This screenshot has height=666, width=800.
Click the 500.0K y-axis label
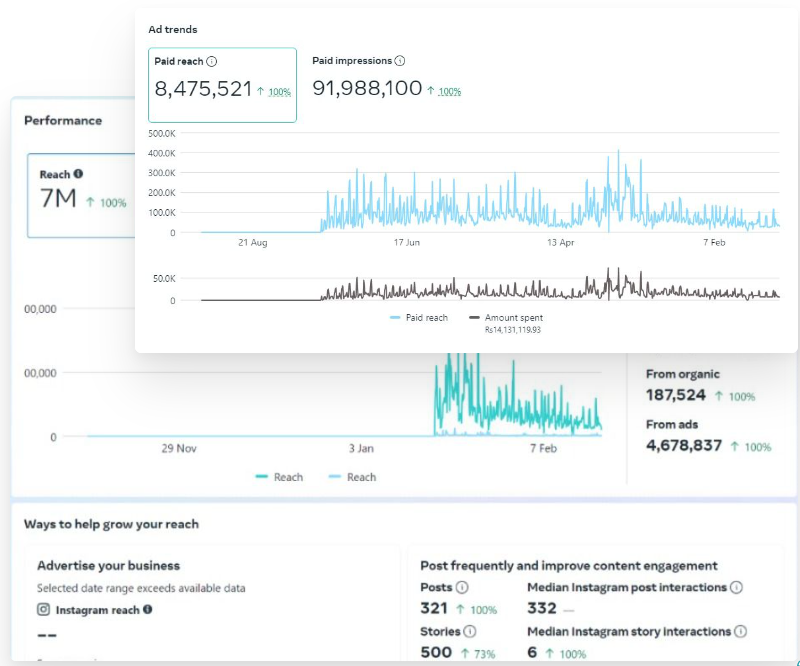click(162, 133)
